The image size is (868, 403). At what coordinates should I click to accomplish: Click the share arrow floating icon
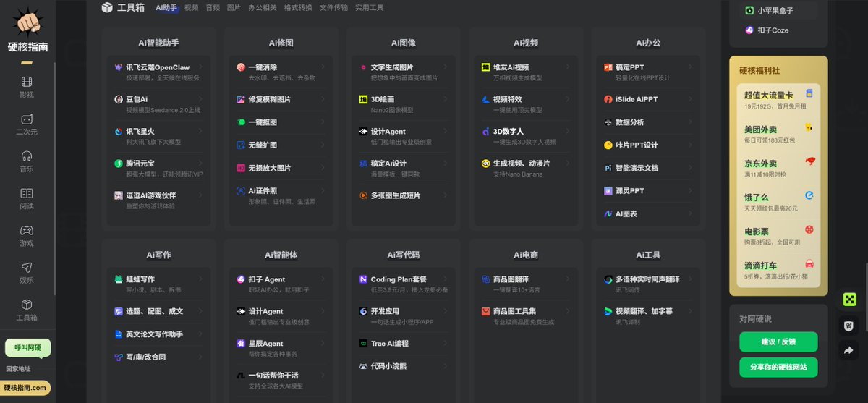click(x=849, y=350)
